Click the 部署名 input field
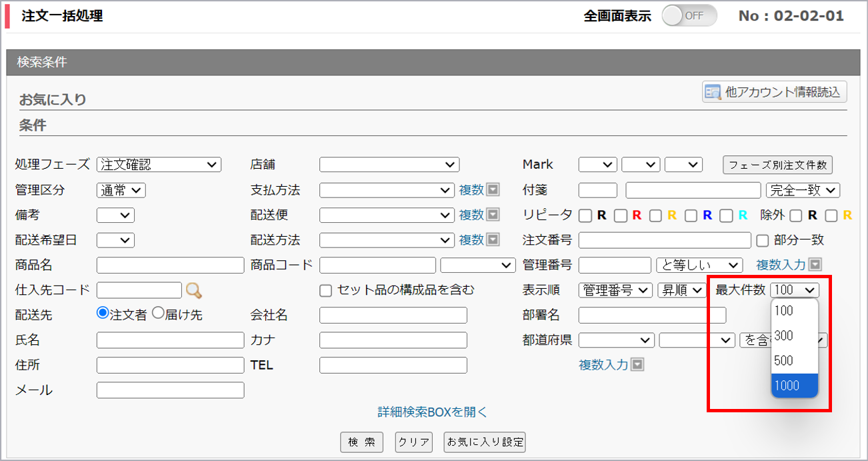Viewport: 868px width, 461px height. [653, 315]
